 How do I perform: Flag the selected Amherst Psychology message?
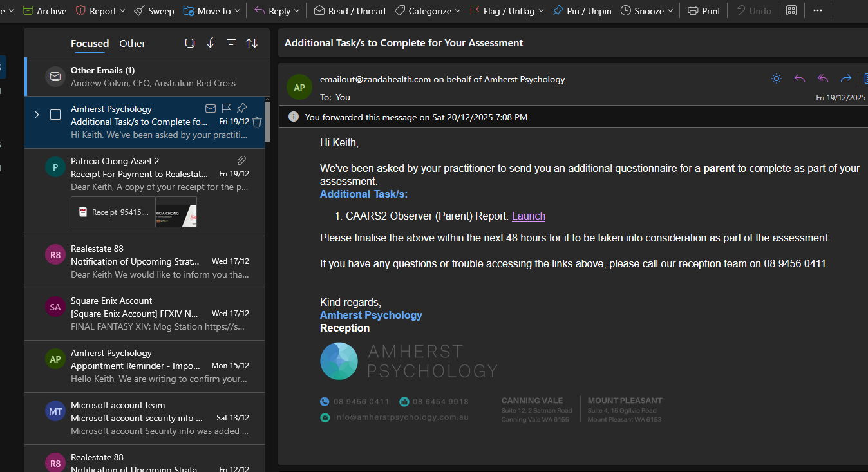226,108
